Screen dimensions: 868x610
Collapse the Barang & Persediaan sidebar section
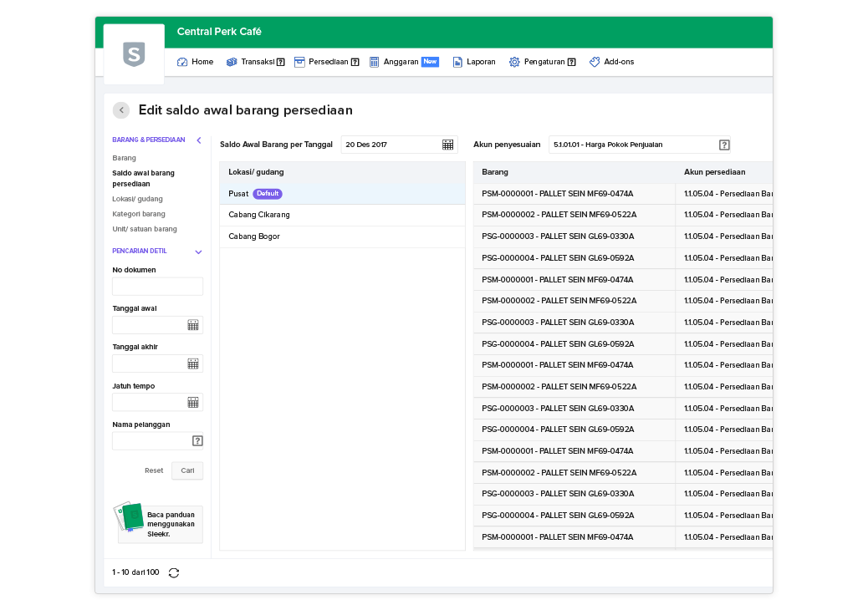[199, 140]
